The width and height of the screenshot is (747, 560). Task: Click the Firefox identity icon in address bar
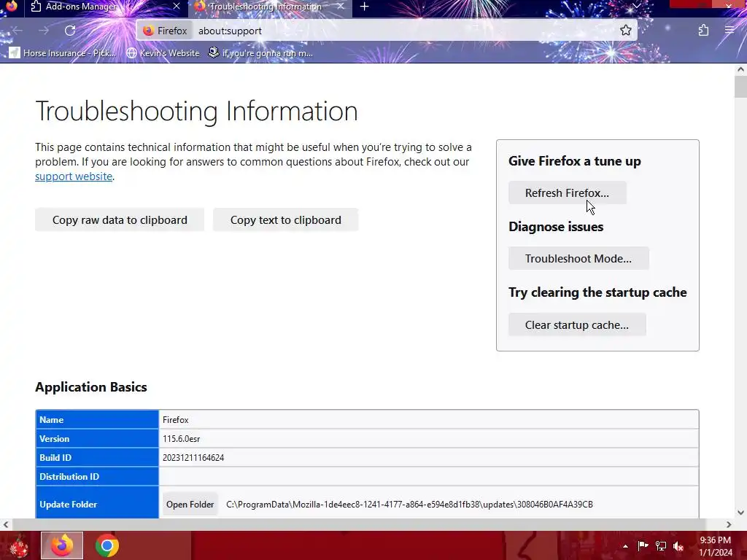coord(165,31)
